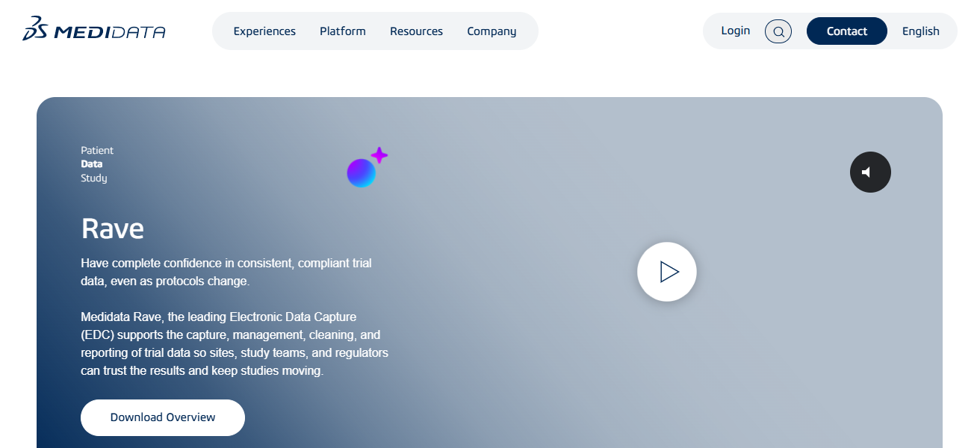Select the Study category label
Image resolution: width=980 pixels, height=448 pixels.
click(x=94, y=178)
